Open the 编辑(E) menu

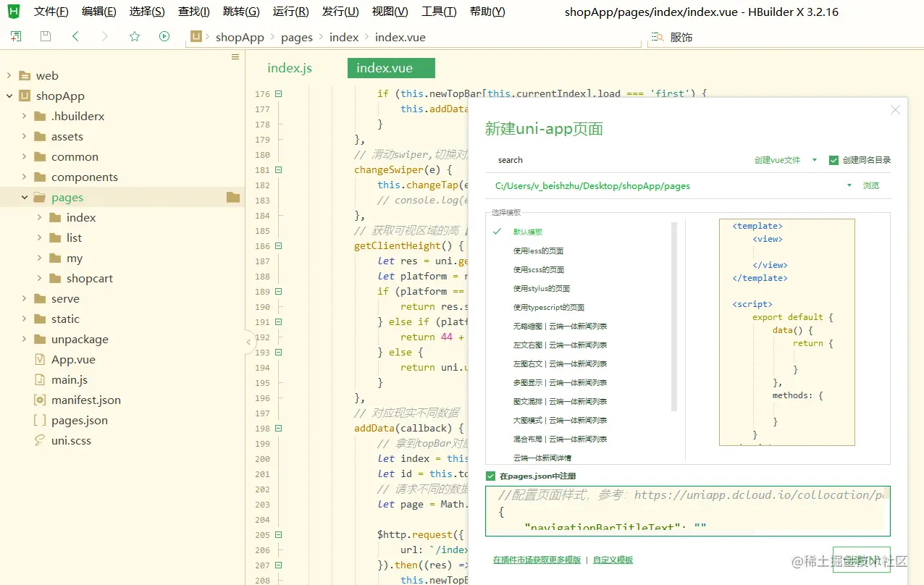pos(99,12)
